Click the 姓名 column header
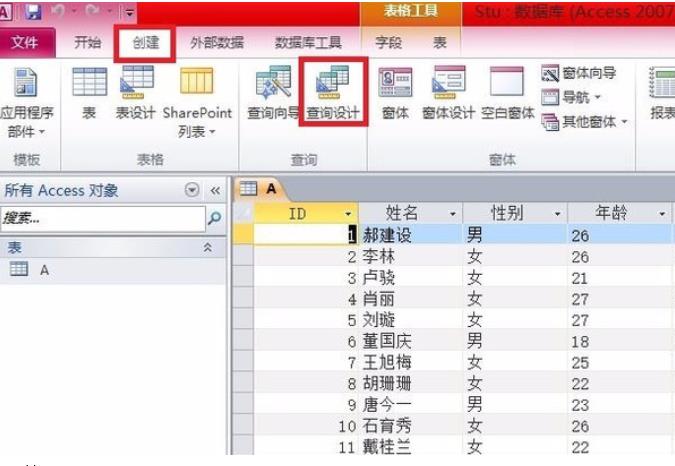 411,213
